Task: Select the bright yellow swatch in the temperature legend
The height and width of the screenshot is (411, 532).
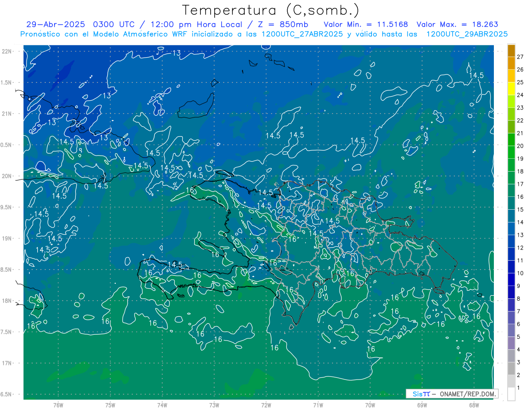Action: (x=511, y=89)
